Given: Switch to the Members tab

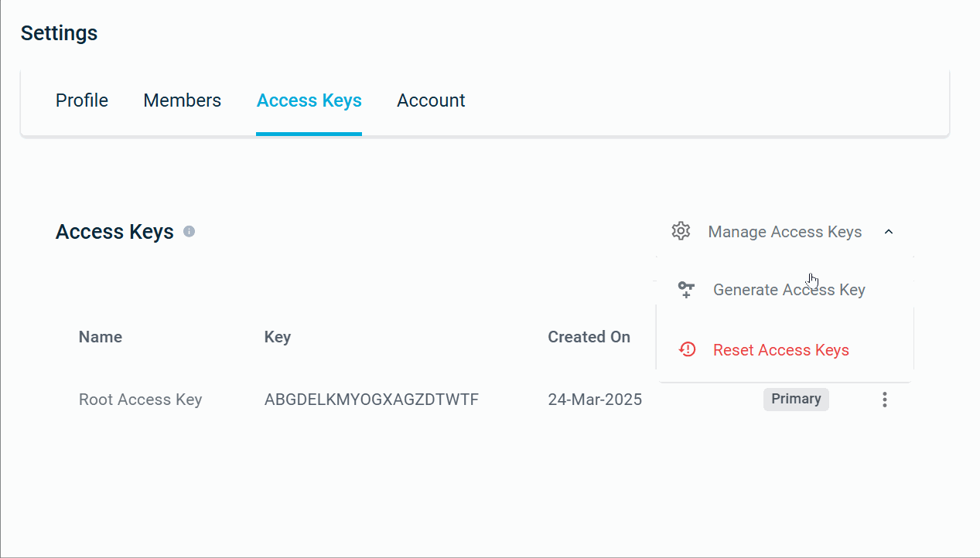Looking at the screenshot, I should point(182,100).
